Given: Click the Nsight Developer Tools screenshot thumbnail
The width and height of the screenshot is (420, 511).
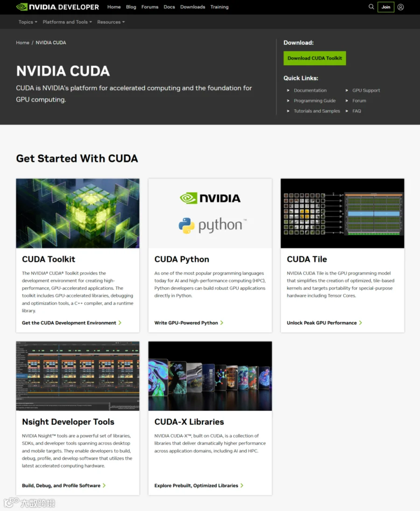Looking at the screenshot, I should [77, 376].
